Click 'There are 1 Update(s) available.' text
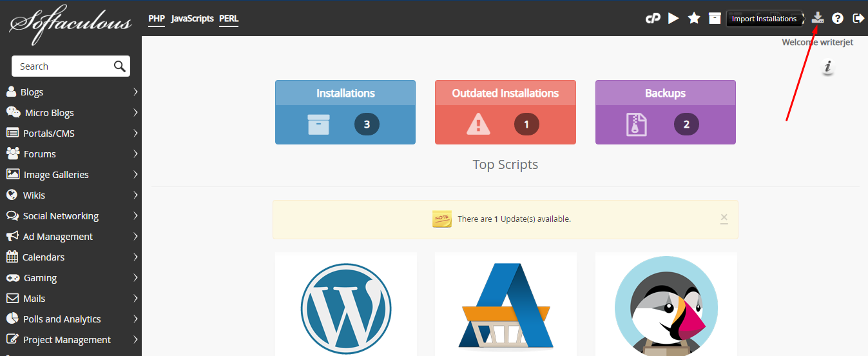Viewport: 868px width, 356px height. pos(514,219)
